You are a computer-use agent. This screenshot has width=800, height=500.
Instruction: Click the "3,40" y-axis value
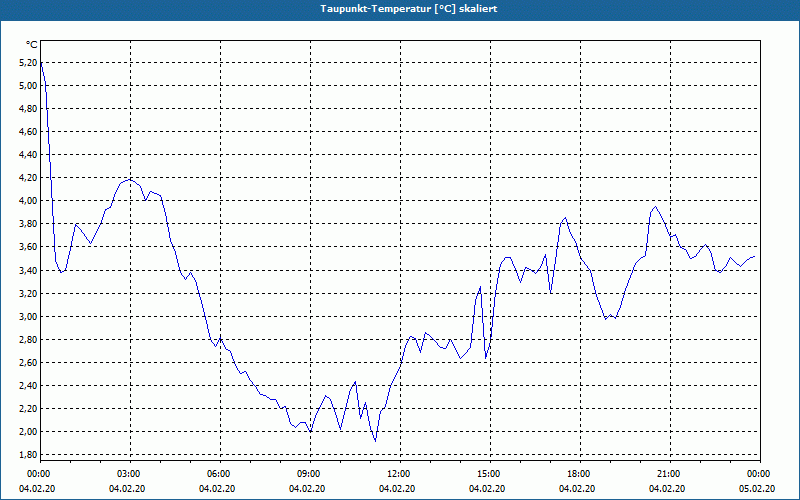coord(29,270)
